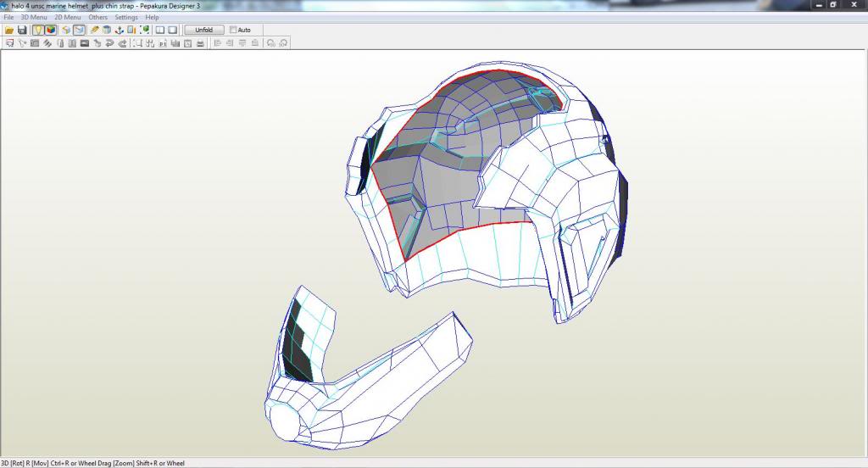The image size is (868, 468).
Task: Select the red rectangle selection tool icon
Action: 9,43
